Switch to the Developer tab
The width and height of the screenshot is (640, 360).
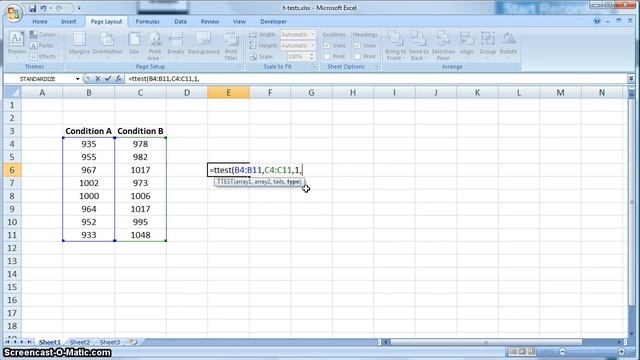273,22
